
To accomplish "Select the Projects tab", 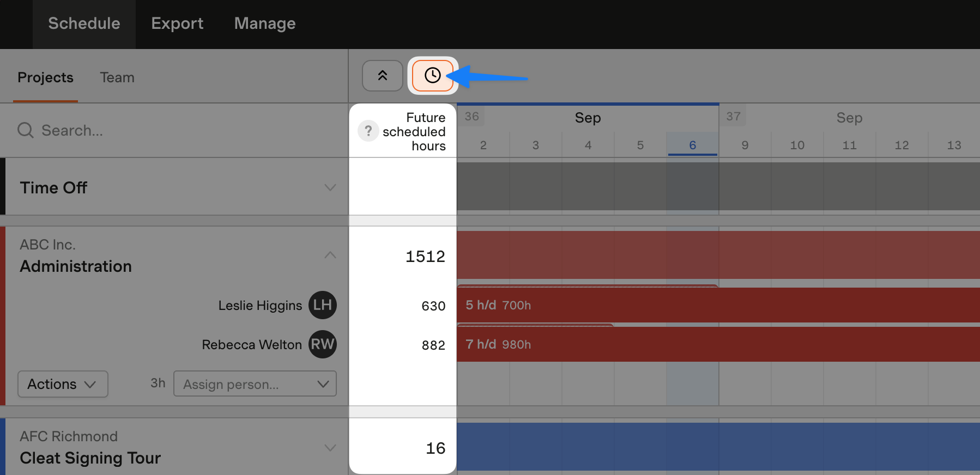I will pyautogui.click(x=45, y=77).
